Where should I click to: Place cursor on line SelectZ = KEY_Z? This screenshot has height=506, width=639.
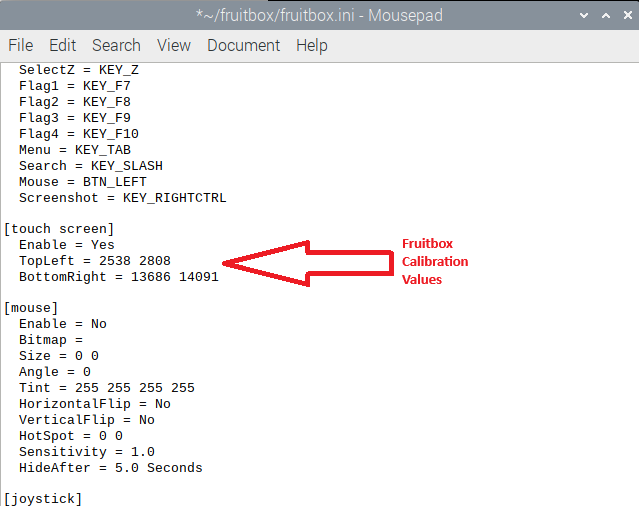point(79,70)
